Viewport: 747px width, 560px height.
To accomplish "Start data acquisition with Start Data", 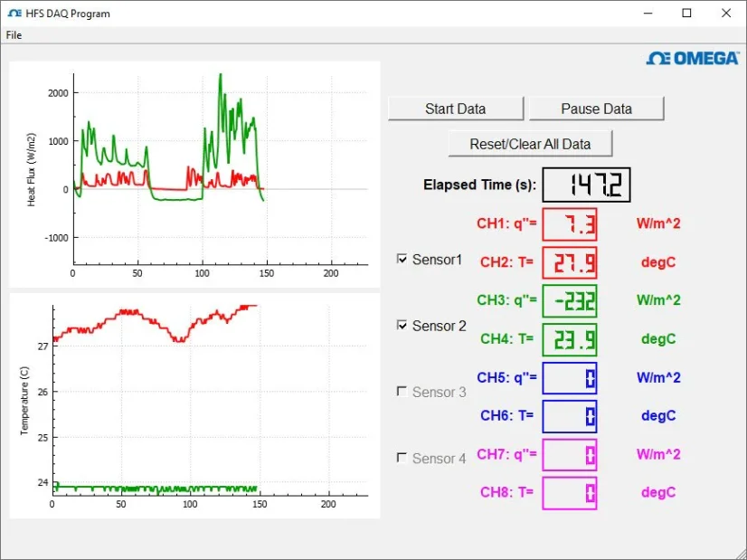I will (x=456, y=109).
